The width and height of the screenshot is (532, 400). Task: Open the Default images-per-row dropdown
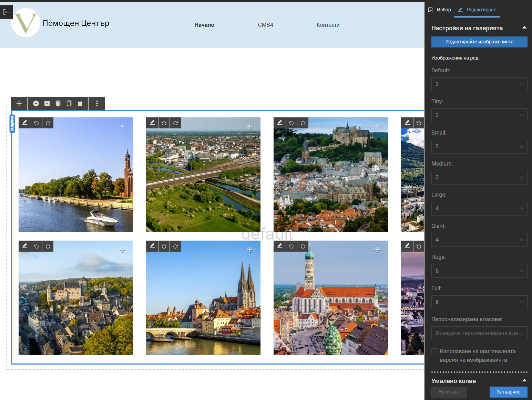coord(479,84)
